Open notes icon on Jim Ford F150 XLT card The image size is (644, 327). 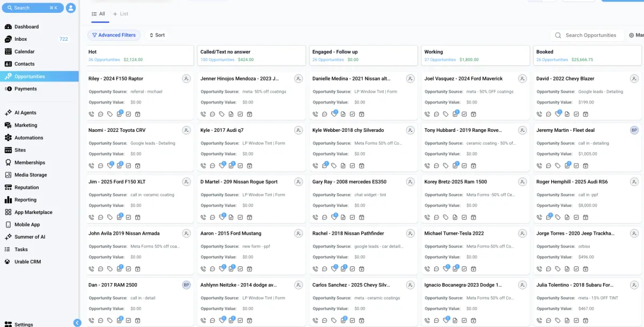[119, 217]
